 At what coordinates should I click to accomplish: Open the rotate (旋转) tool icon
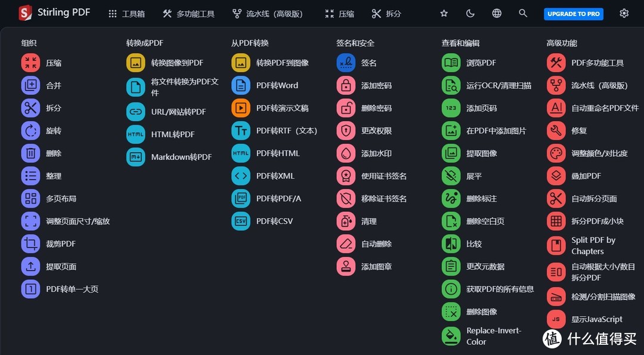click(30, 131)
